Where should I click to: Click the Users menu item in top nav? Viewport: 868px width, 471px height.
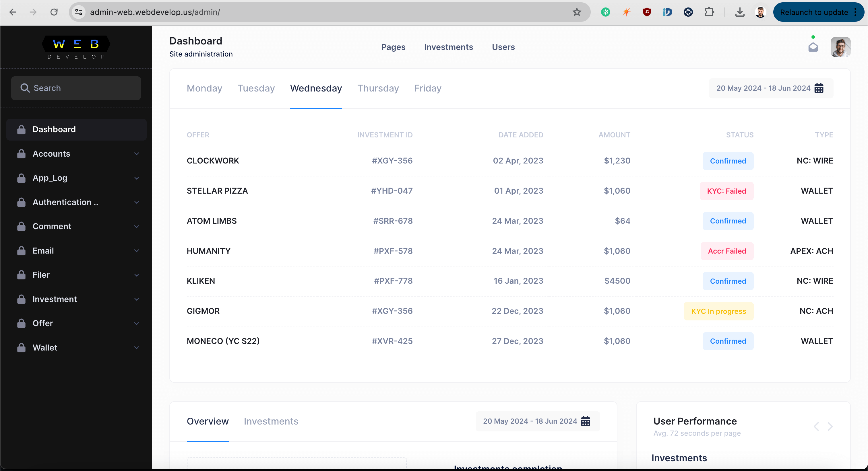503,47
